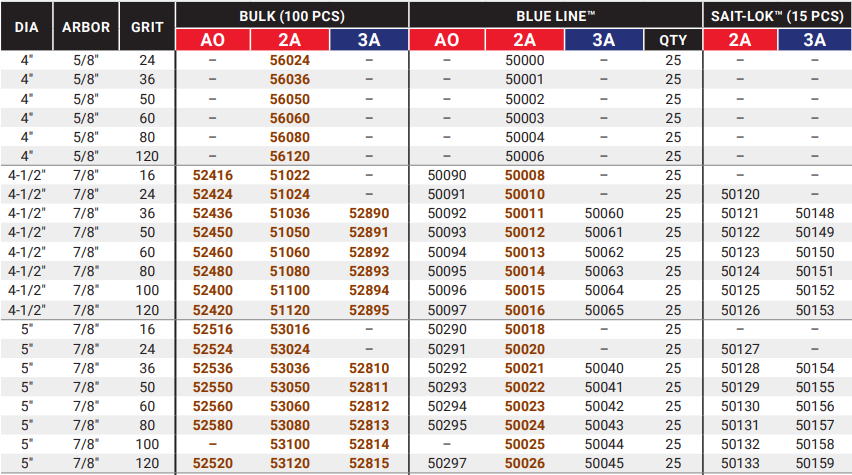Screen dimensions: 852x475
Task: Click blue 3A header under SAIT-LOK
Action: coord(814,40)
